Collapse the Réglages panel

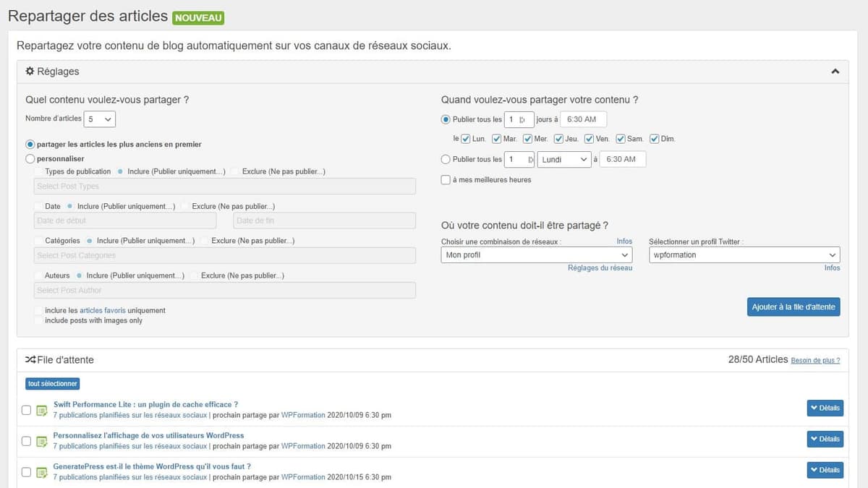(835, 71)
